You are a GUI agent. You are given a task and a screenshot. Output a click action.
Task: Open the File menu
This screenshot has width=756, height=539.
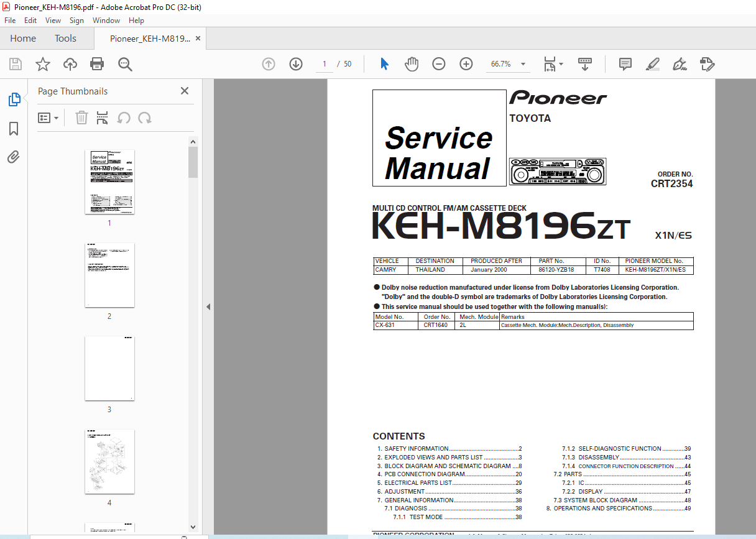(x=10, y=21)
